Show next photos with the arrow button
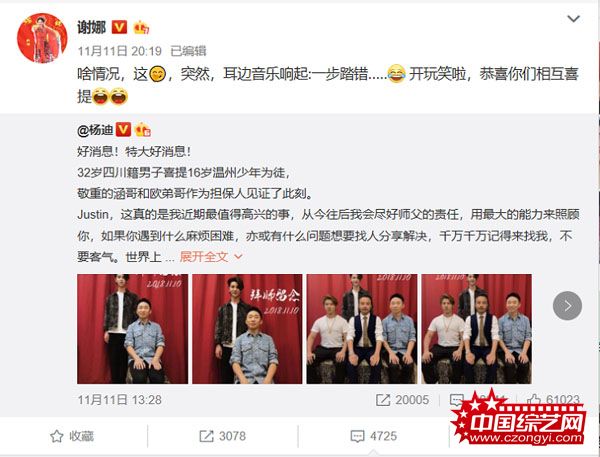Screen dimensions: 600x457 (567, 306)
